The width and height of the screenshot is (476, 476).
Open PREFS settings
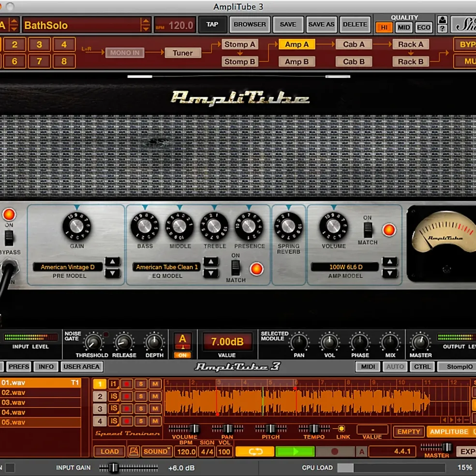point(19,367)
